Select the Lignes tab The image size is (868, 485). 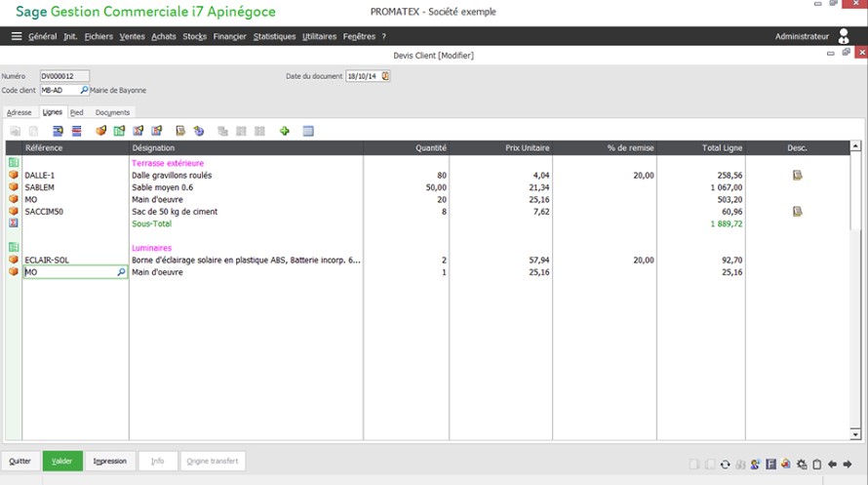tap(53, 112)
